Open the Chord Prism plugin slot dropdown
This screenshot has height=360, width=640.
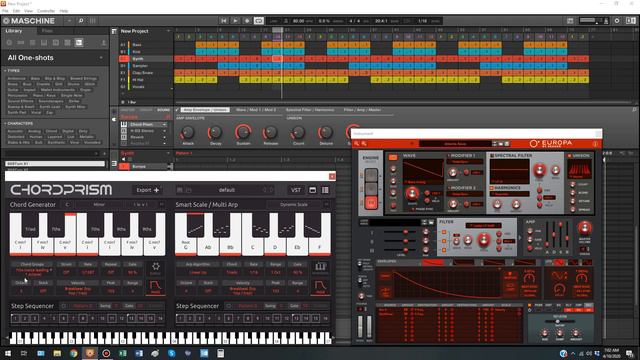164,124
